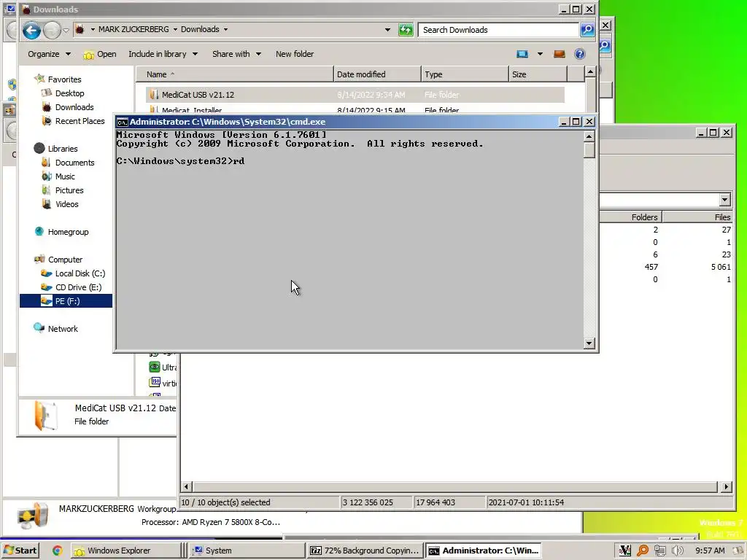This screenshot has width=747, height=560.
Task: Go back in Downloads Explorer window
Action: pyautogui.click(x=31, y=31)
